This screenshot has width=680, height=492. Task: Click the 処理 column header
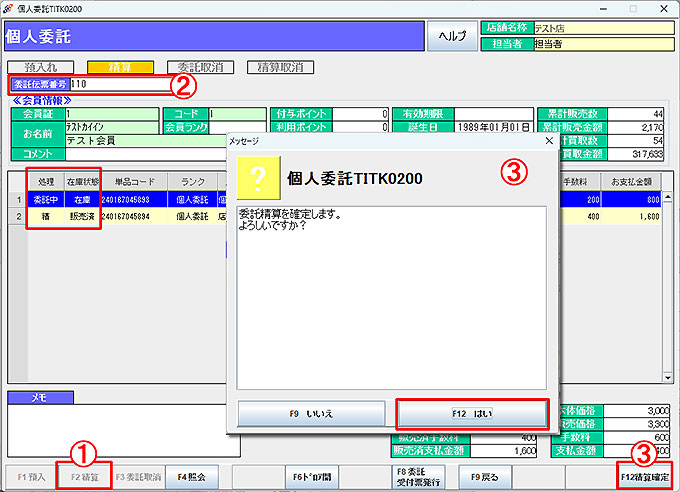click(x=46, y=182)
